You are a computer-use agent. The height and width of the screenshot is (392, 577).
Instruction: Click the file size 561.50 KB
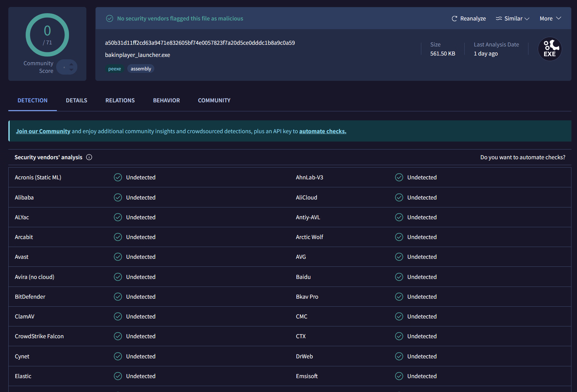pos(442,53)
